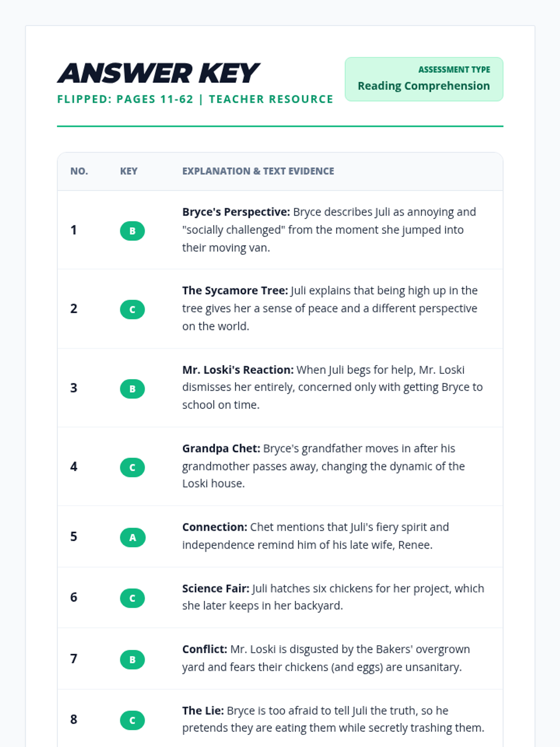This screenshot has width=560, height=747.
Task: Click the Explanation & Text Evidence column header
Action: (x=258, y=171)
